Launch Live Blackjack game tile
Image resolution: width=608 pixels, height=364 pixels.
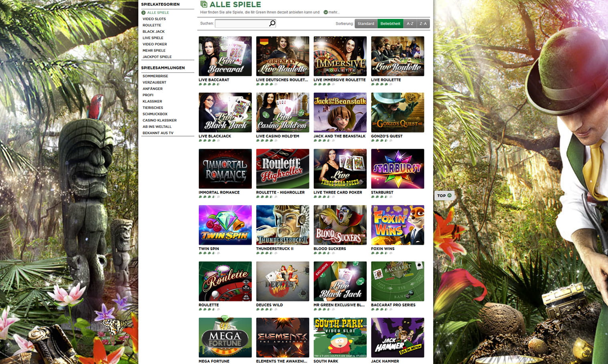point(225,113)
